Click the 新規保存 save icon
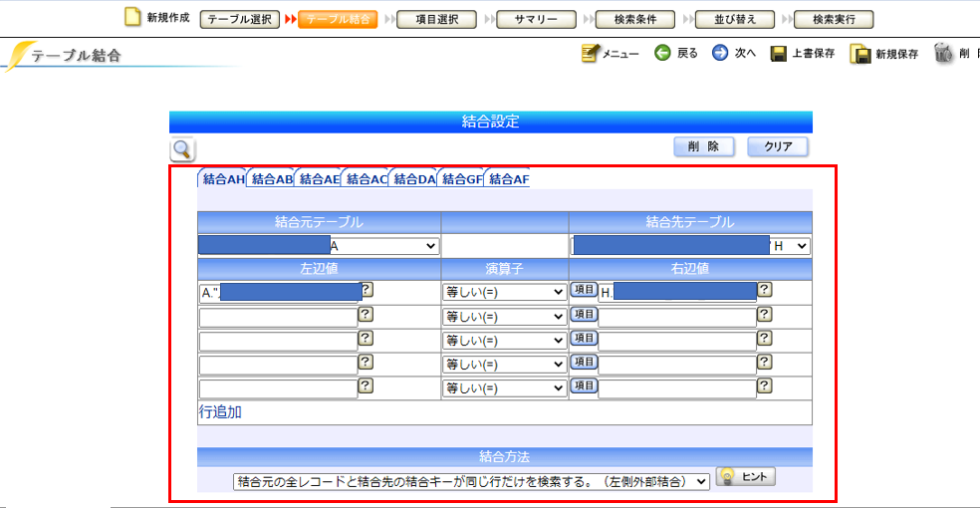The height and width of the screenshot is (508, 980). 860,55
